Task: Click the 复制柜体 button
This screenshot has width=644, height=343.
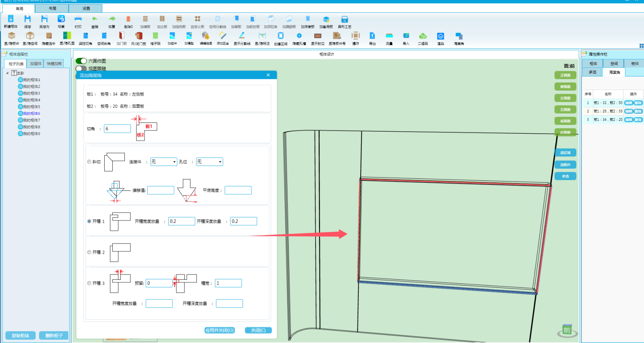Action: 21,335
